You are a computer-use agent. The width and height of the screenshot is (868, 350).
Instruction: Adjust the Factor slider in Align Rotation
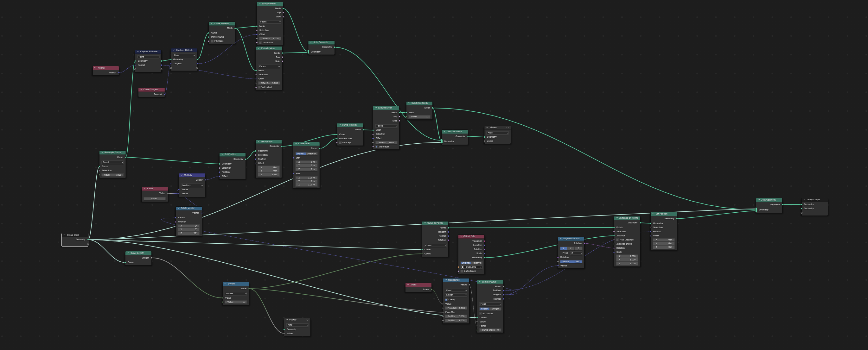coord(571,261)
